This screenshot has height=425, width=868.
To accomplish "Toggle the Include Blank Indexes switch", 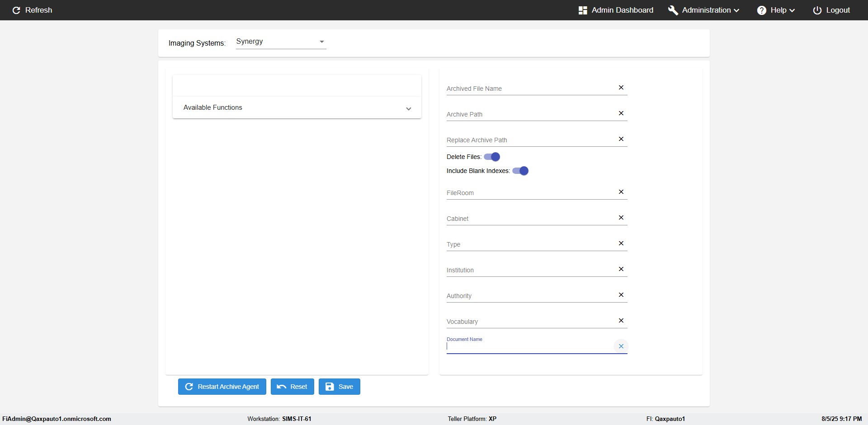I will pyautogui.click(x=520, y=171).
